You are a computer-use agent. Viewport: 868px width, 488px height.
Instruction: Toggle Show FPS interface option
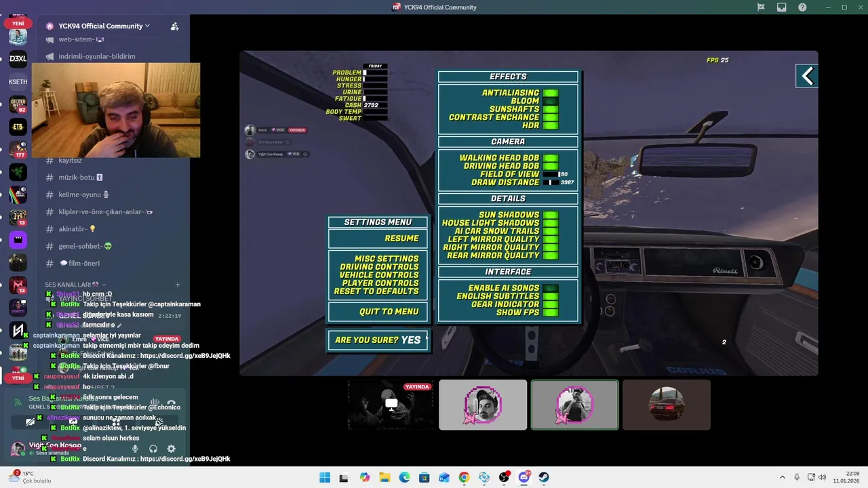(x=550, y=312)
